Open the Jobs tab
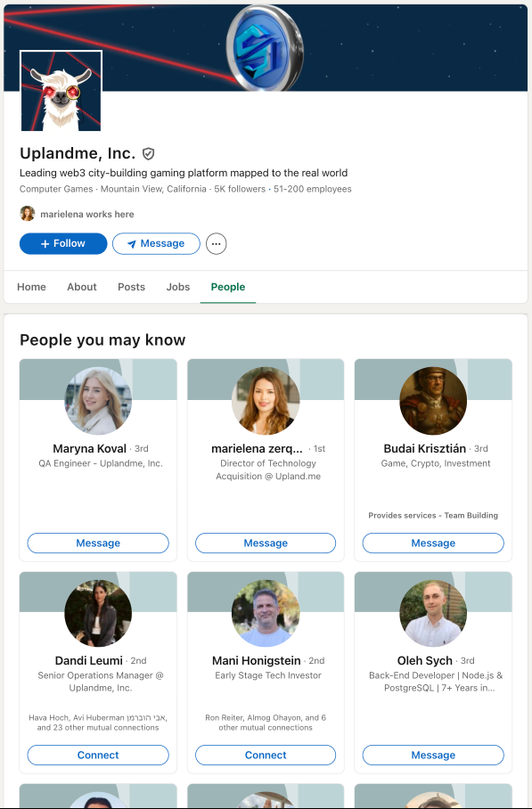Viewport: 532px width, 809px height. (178, 287)
